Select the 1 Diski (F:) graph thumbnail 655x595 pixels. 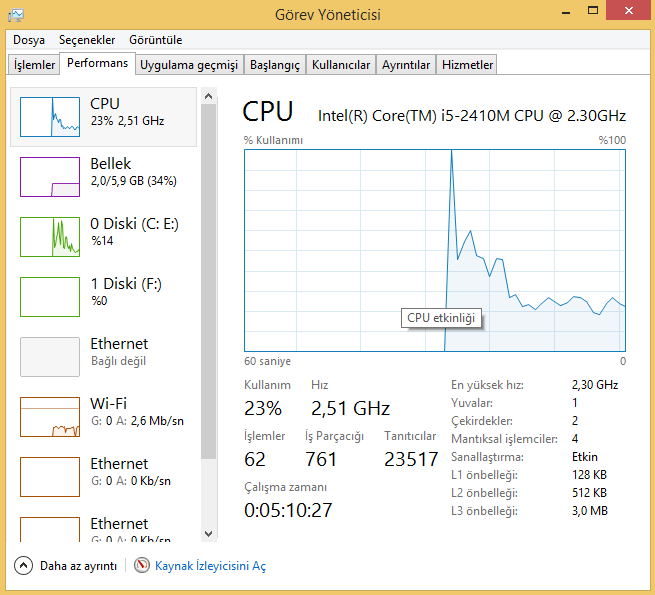point(50,297)
